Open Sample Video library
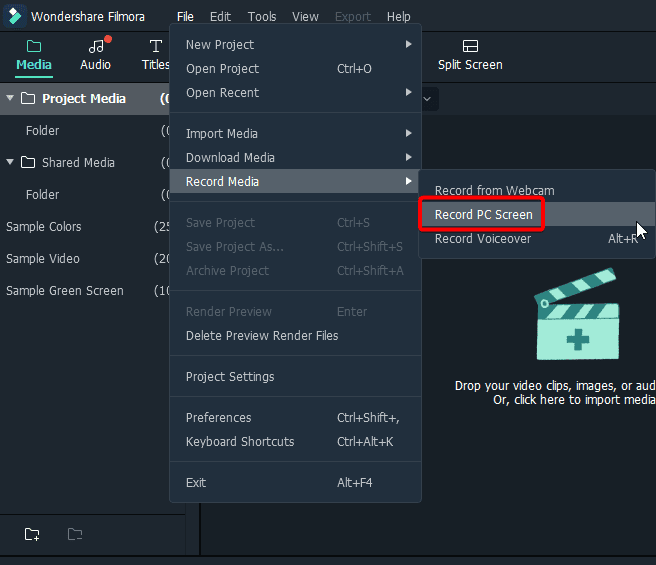Image resolution: width=656 pixels, height=565 pixels. click(x=85, y=259)
